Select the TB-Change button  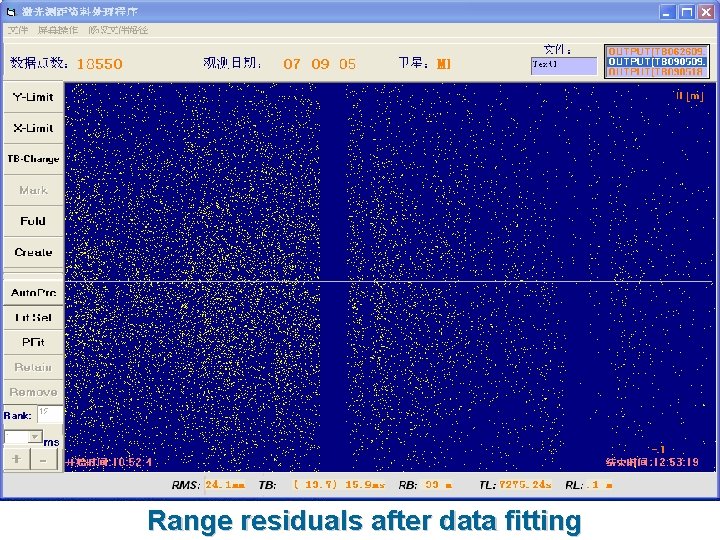(x=33, y=159)
